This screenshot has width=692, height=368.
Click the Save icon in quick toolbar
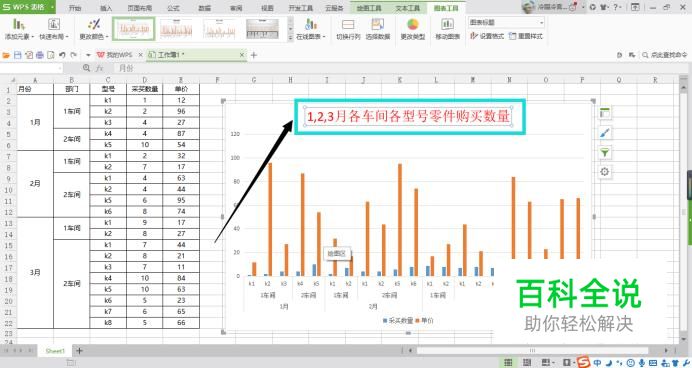(x=18, y=55)
